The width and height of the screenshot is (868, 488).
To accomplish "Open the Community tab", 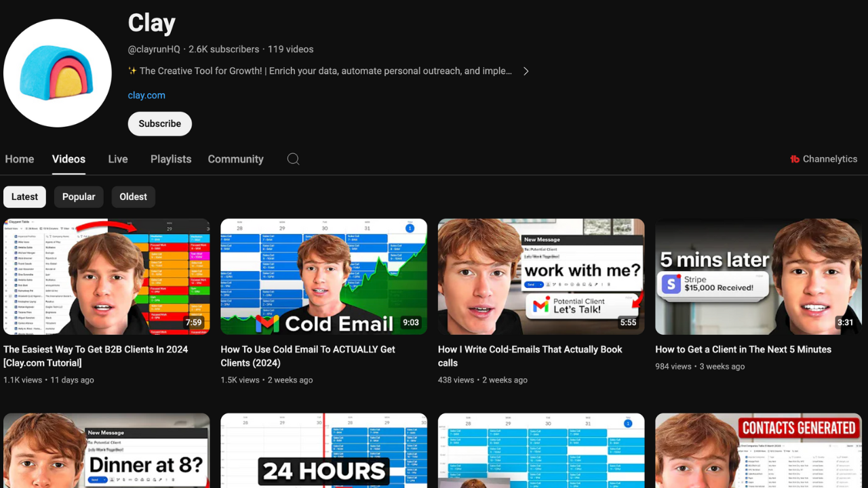I will tap(235, 159).
